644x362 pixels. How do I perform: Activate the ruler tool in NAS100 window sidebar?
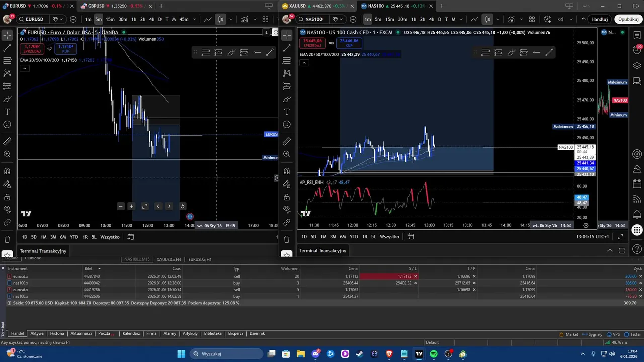click(287, 141)
